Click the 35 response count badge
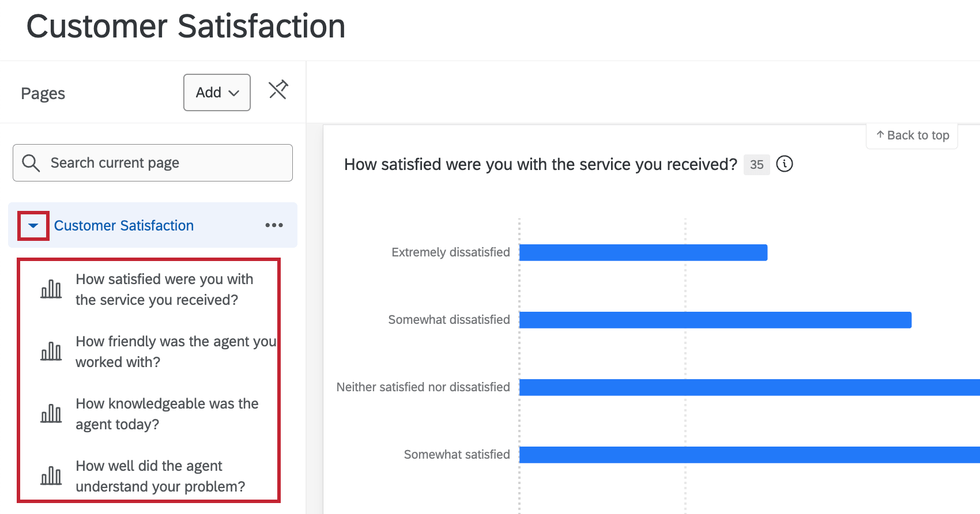 coord(756,165)
